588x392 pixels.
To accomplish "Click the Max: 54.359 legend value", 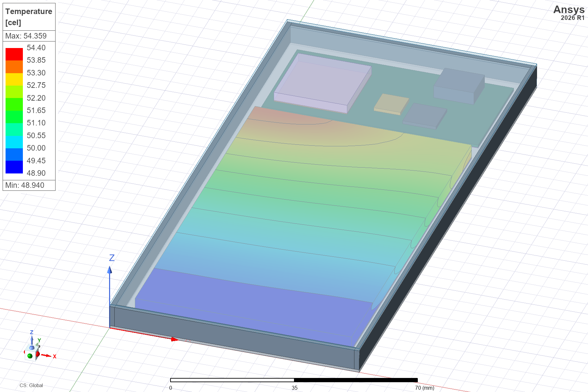I will tap(26, 36).
